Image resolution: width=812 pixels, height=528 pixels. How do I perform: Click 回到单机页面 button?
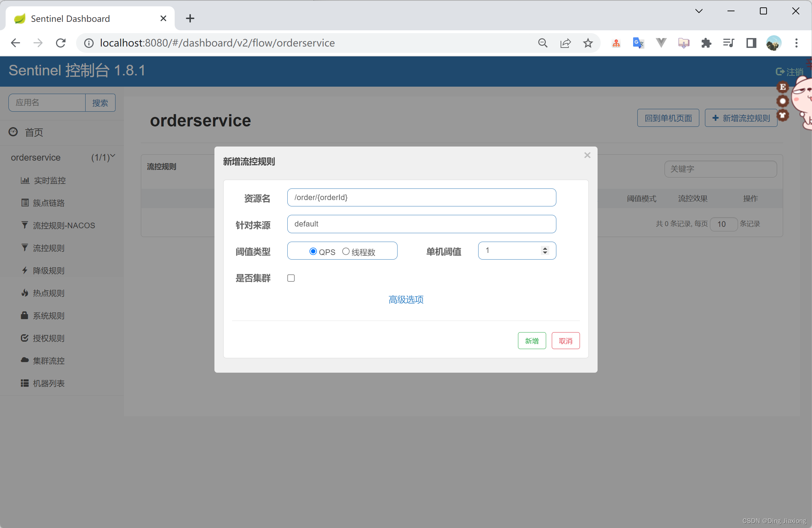pos(668,118)
